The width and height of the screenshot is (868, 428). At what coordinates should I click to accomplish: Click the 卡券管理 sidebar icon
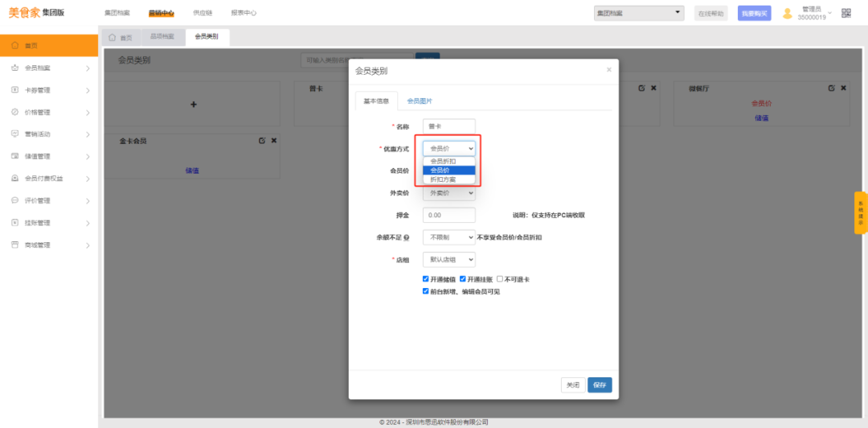[x=15, y=90]
